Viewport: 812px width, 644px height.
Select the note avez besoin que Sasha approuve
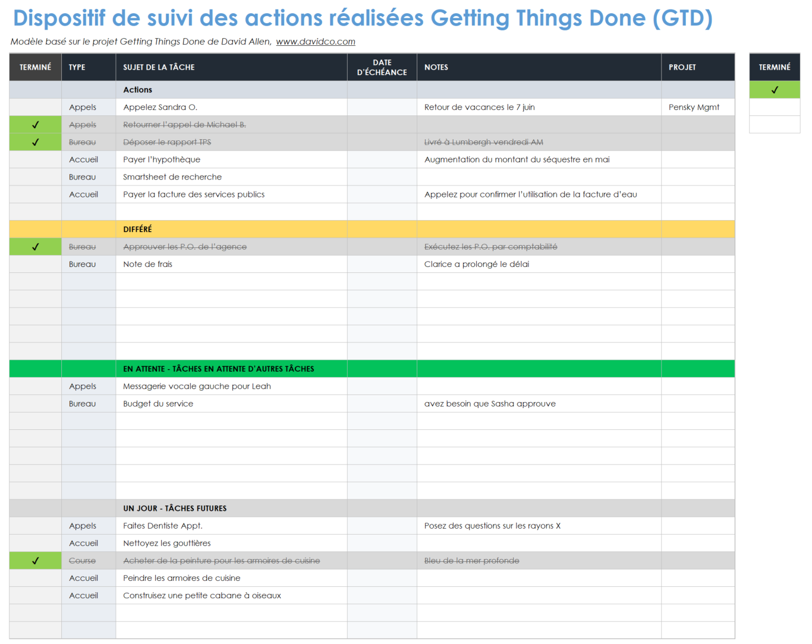(539, 404)
